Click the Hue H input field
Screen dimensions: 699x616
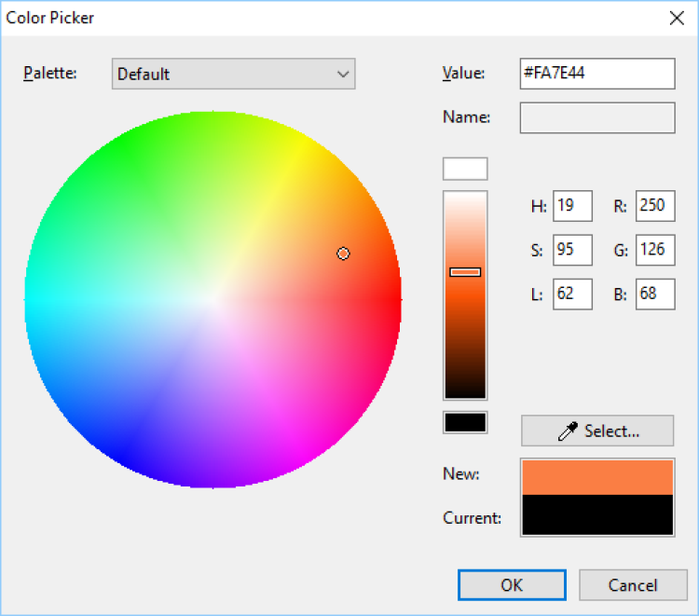pos(572,206)
